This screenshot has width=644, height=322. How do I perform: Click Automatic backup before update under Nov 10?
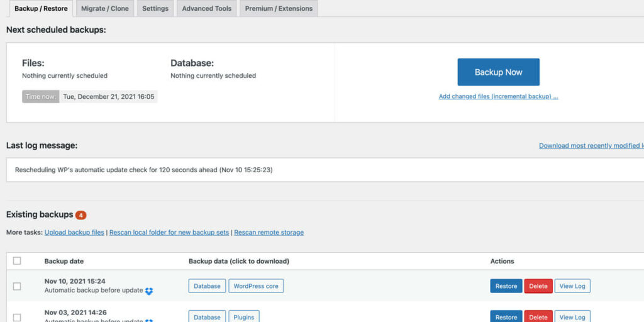point(94,291)
